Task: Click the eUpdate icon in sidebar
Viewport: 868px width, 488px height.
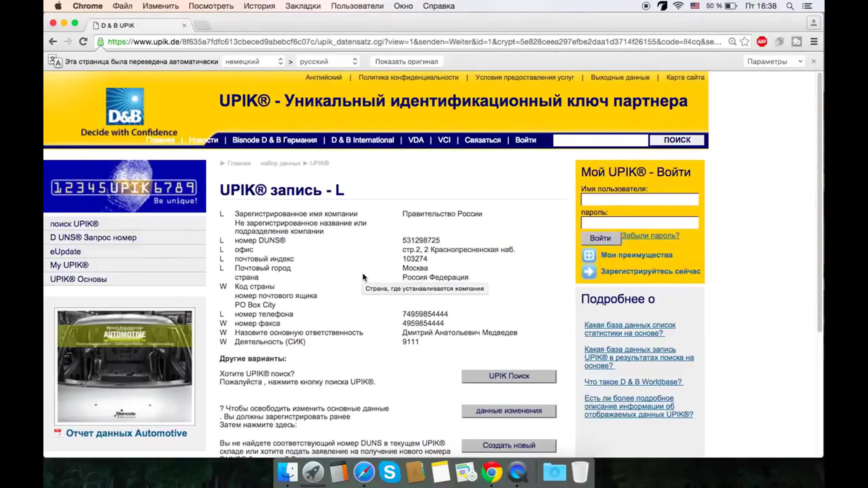Action: pos(65,251)
